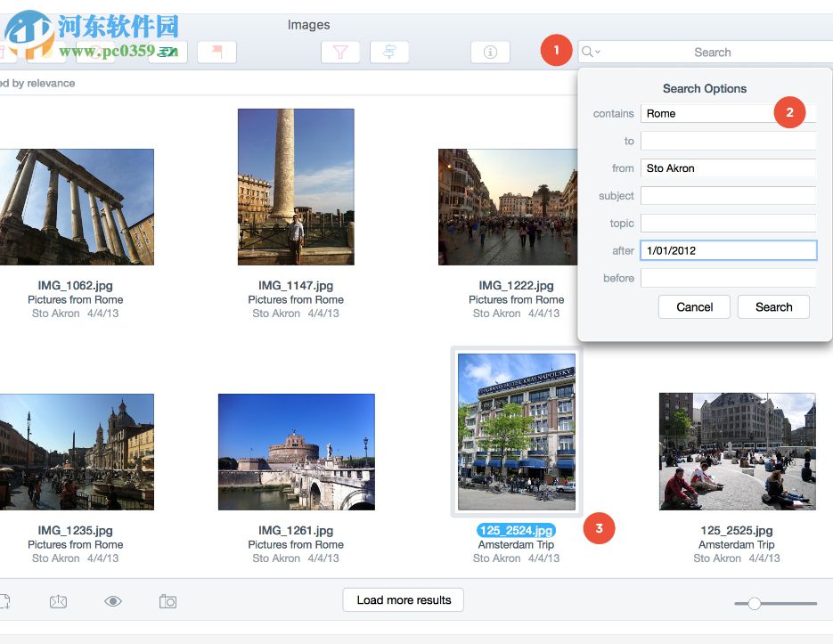Click the sort options icon beside the filter
This screenshot has height=644, width=833.
(389, 51)
